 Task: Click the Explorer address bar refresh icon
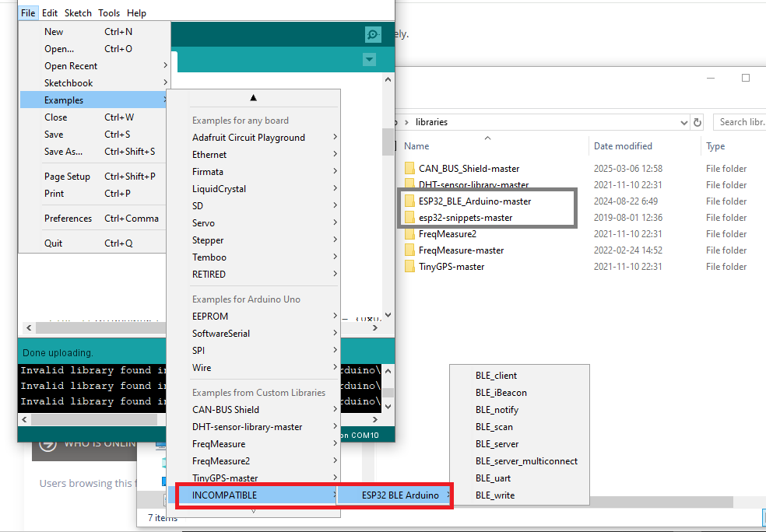point(697,122)
